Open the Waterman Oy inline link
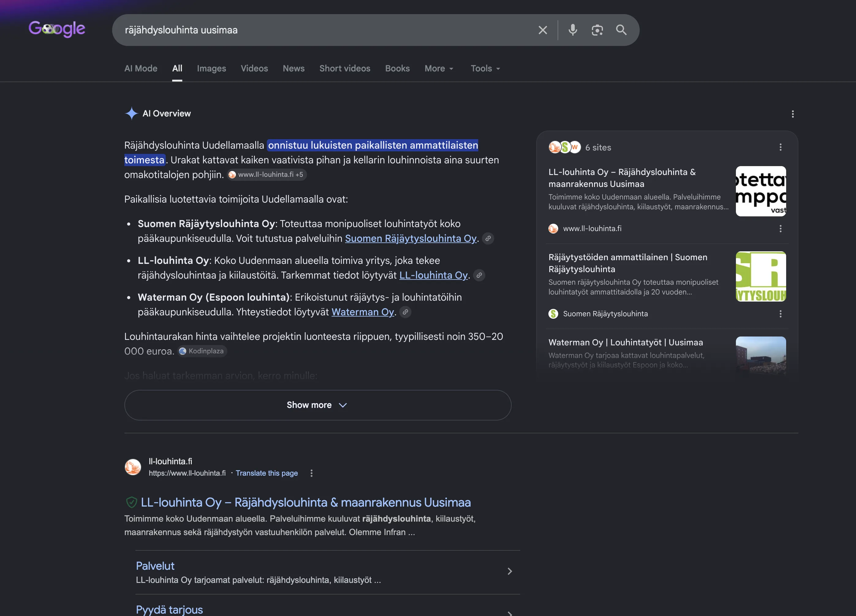This screenshot has width=856, height=616. (x=363, y=312)
